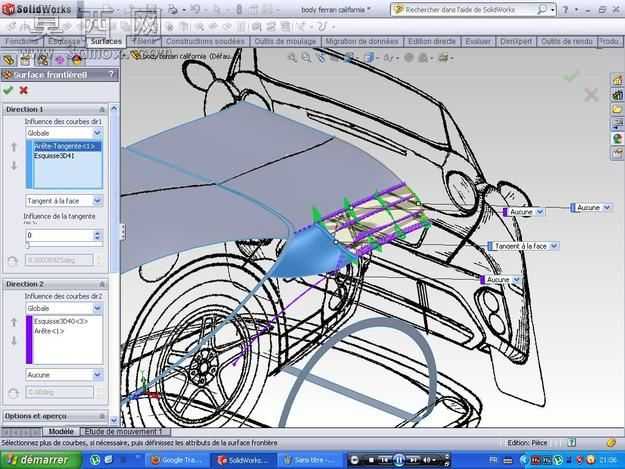Image resolution: width=625 pixels, height=469 pixels.
Task: Select the Modèle bottom tab
Action: tap(61, 432)
